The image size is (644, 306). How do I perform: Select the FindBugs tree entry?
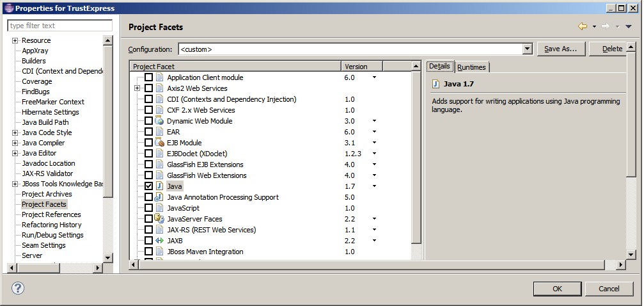[x=36, y=92]
